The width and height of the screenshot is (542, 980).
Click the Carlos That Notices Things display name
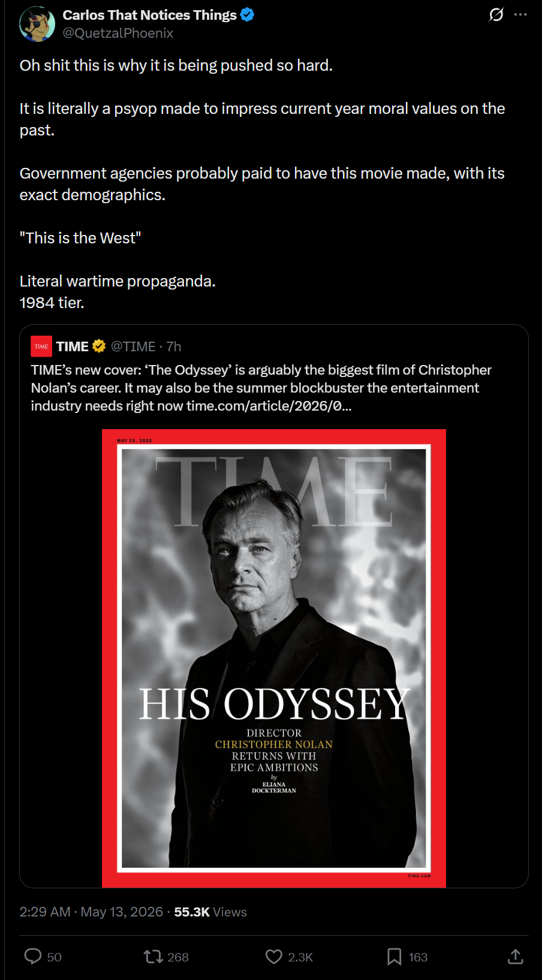coord(149,15)
